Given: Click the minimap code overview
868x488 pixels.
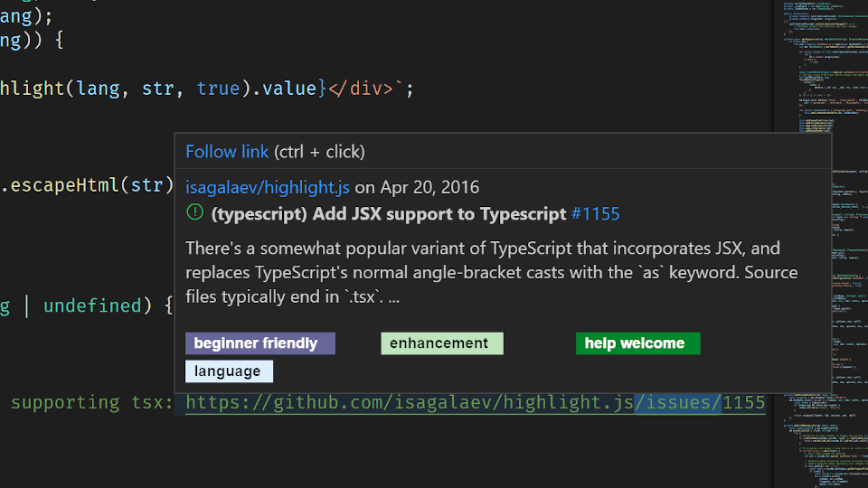Looking at the screenshot, I should pos(822,244).
